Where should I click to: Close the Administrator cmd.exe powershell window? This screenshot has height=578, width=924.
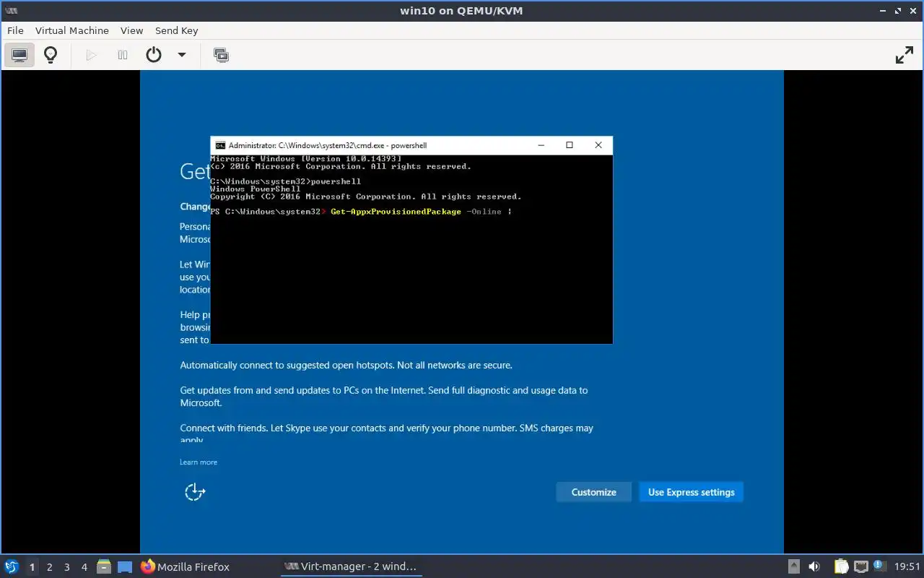(598, 145)
